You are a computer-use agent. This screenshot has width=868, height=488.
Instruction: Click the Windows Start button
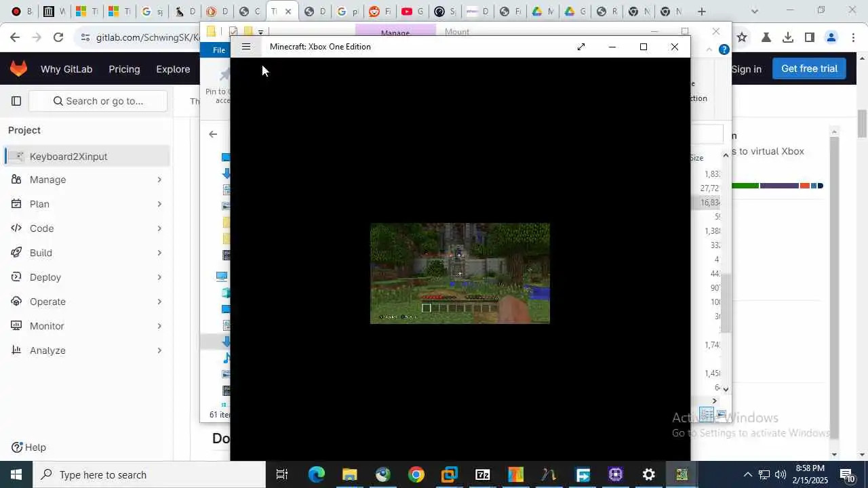point(16,474)
